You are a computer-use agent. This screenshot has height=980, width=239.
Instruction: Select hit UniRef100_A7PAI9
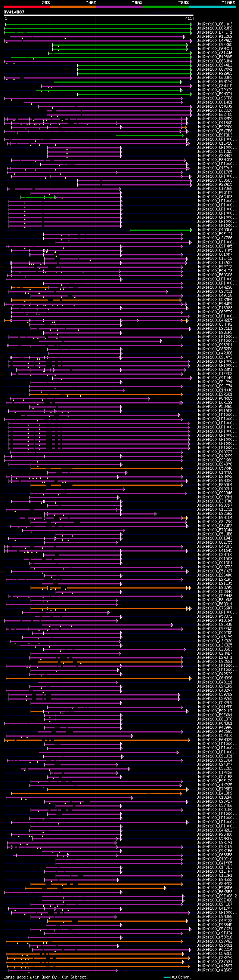[214, 90]
